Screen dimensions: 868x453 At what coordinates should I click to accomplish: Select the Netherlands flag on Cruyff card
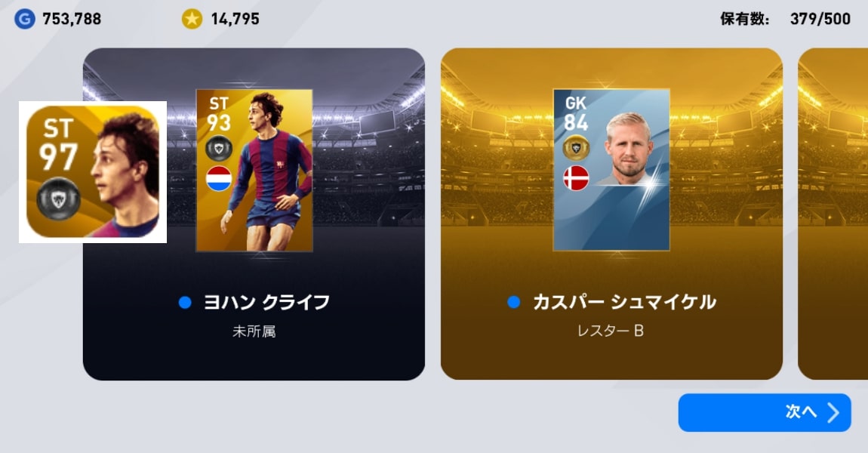(219, 179)
